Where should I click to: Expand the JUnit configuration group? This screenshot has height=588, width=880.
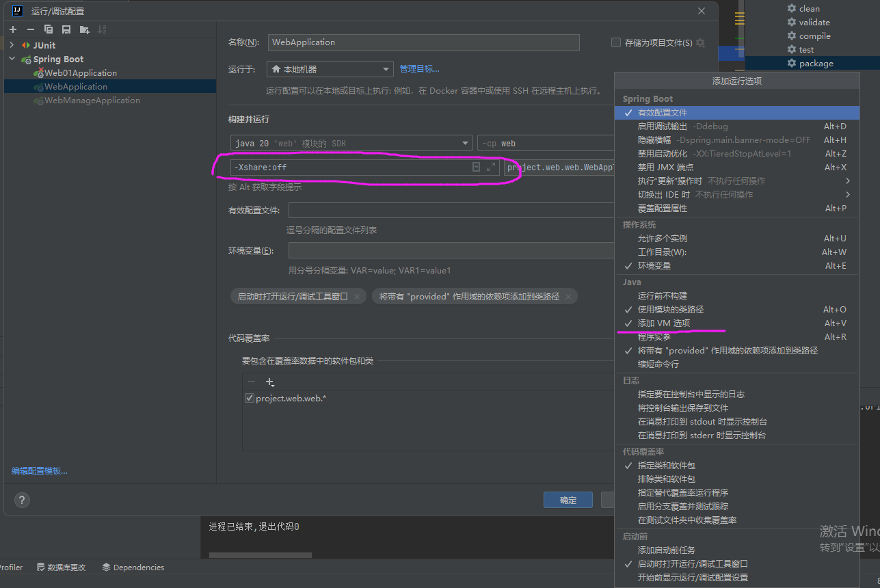(12, 46)
